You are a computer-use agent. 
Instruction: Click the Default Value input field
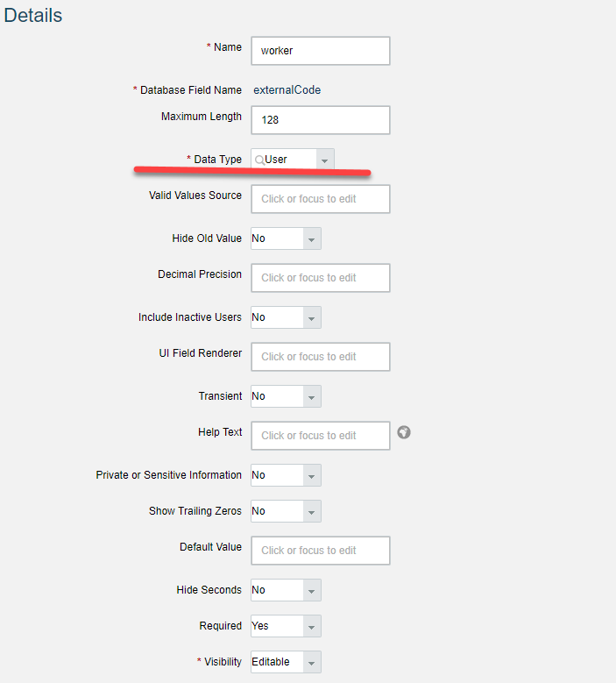(x=321, y=551)
